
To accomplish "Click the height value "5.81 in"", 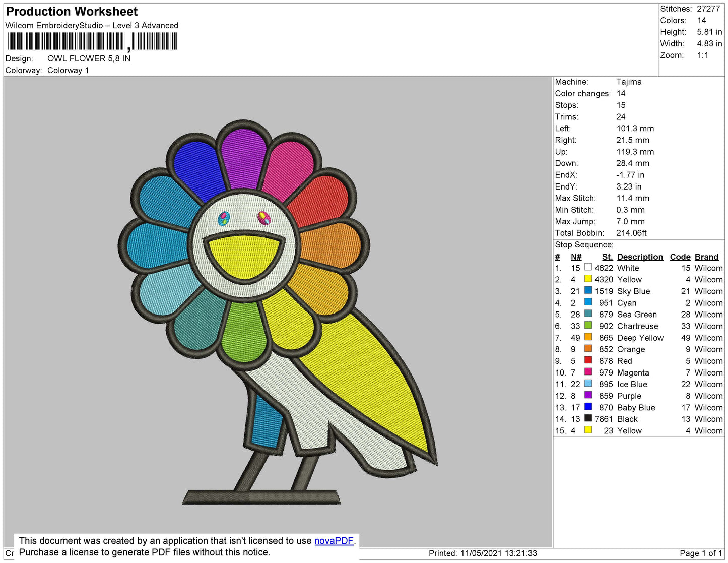I will [x=709, y=32].
